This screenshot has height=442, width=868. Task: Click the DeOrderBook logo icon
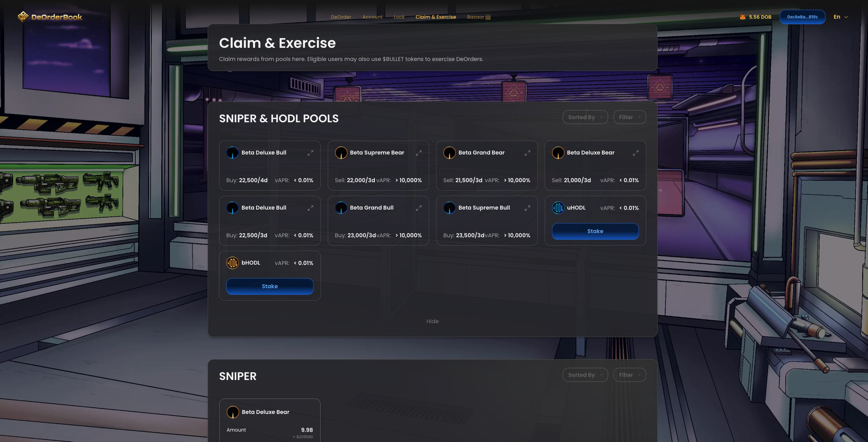[23, 17]
